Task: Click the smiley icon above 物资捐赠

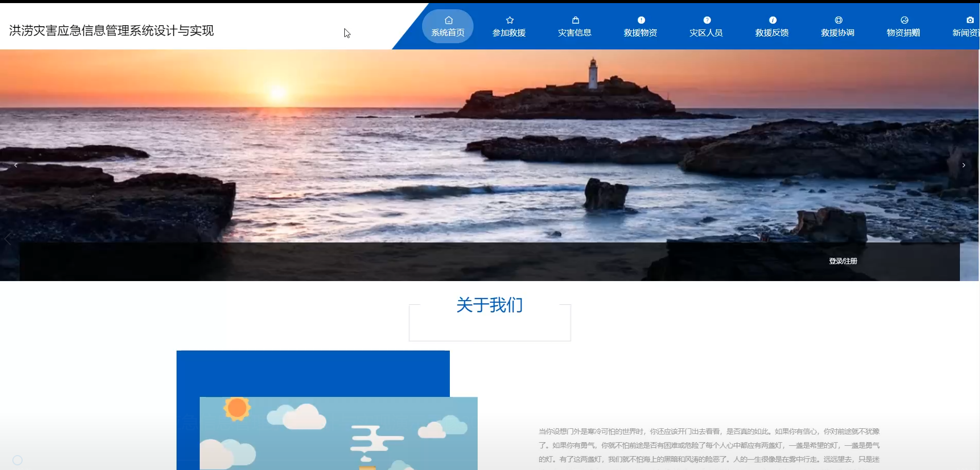Action: [x=903, y=20]
